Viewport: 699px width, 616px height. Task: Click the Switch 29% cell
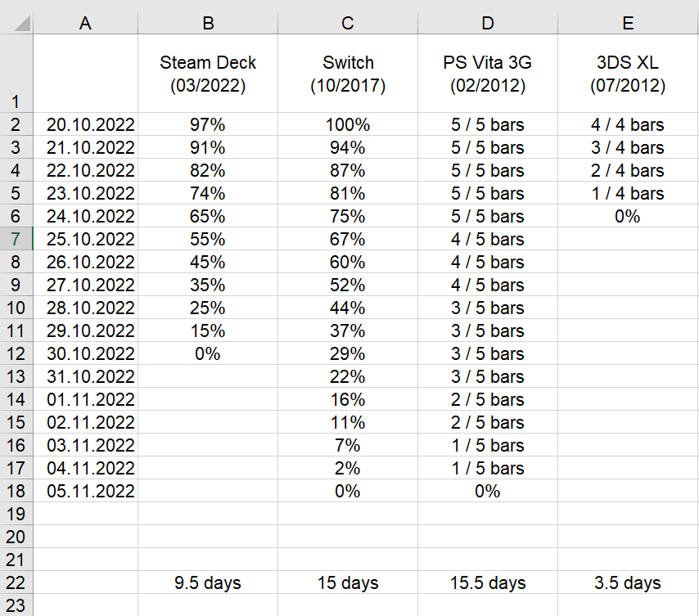coord(348,353)
